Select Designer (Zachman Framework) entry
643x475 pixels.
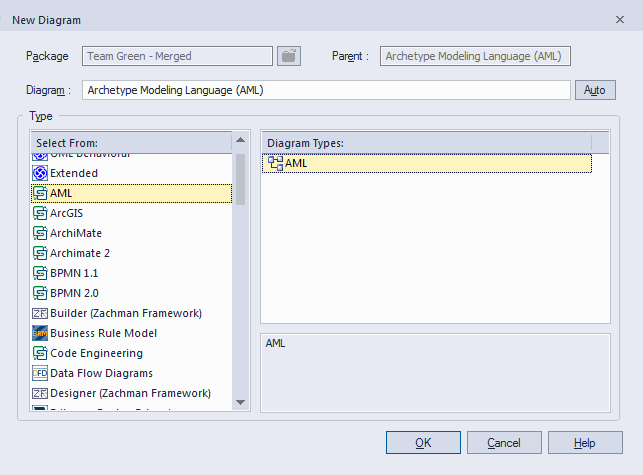point(130,393)
